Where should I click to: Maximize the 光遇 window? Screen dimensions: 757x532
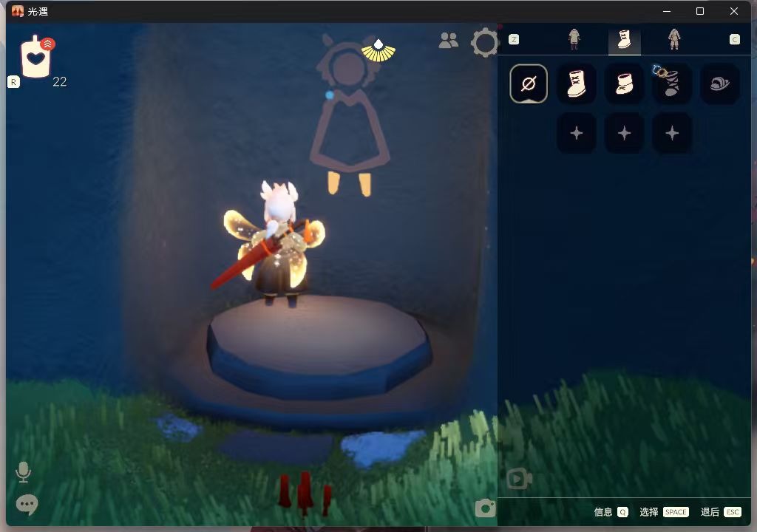pyautogui.click(x=700, y=11)
